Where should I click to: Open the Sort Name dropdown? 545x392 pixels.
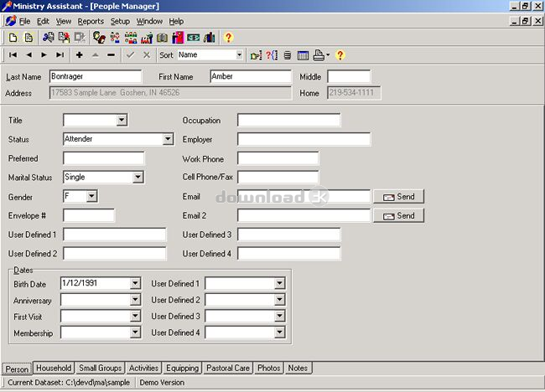[239, 54]
